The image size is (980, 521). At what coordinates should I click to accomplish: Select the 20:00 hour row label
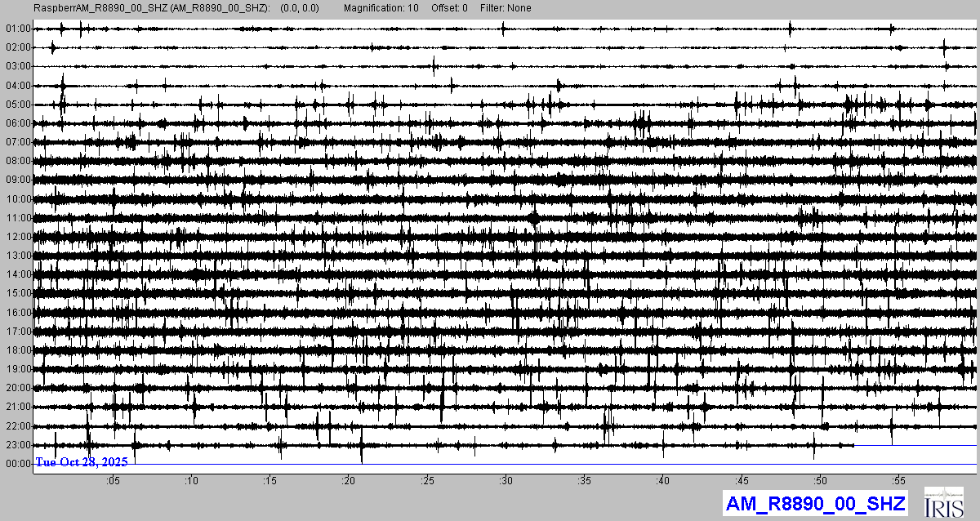tap(18, 388)
